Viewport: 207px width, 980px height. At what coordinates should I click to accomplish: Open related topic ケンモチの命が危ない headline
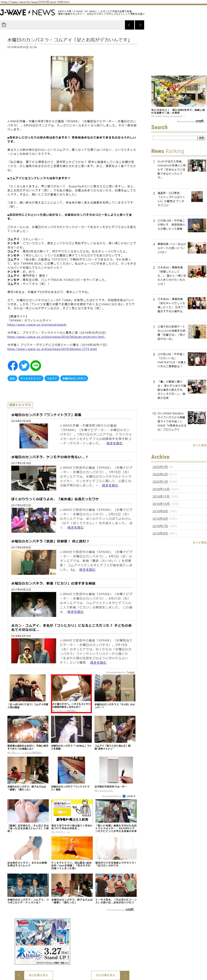[x=50, y=457]
